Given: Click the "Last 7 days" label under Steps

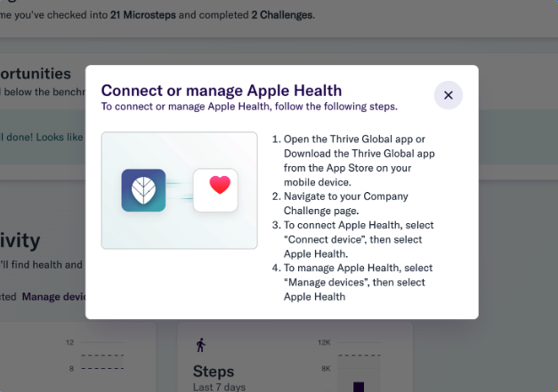Looking at the screenshot, I should coord(219,387).
